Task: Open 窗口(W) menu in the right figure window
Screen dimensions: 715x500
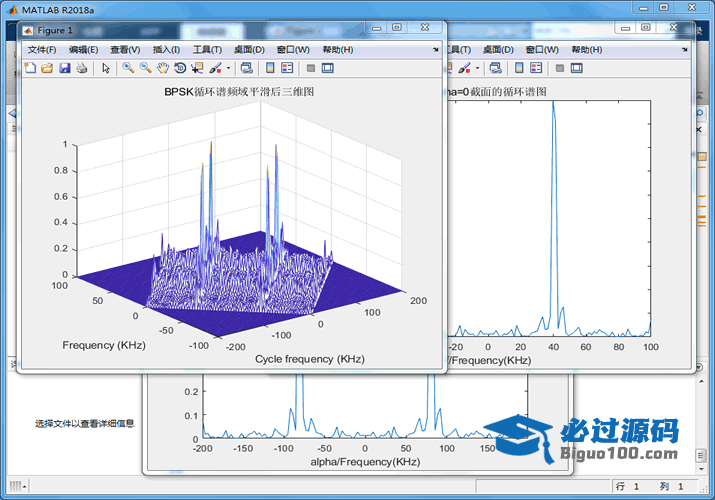Action: (542, 50)
